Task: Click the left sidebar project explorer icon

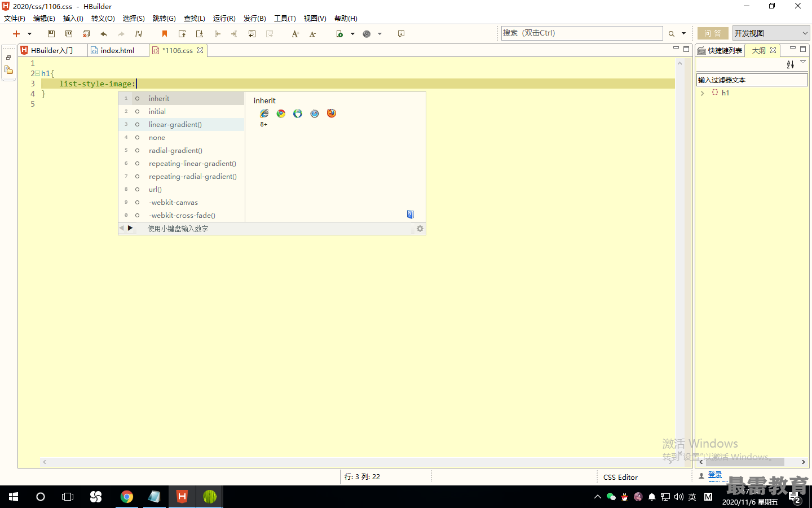Action: pyautogui.click(x=8, y=70)
